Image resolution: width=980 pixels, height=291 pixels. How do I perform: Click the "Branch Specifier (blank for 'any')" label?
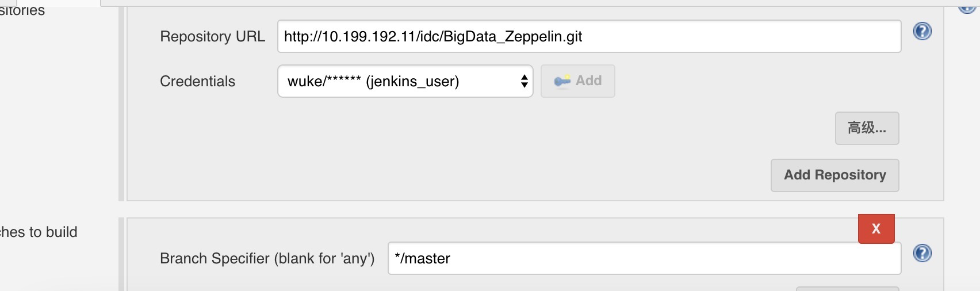click(267, 258)
